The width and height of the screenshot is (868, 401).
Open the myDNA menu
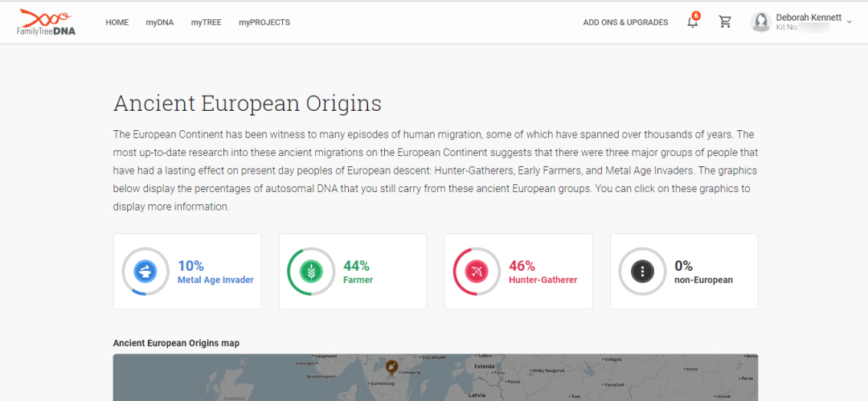160,23
